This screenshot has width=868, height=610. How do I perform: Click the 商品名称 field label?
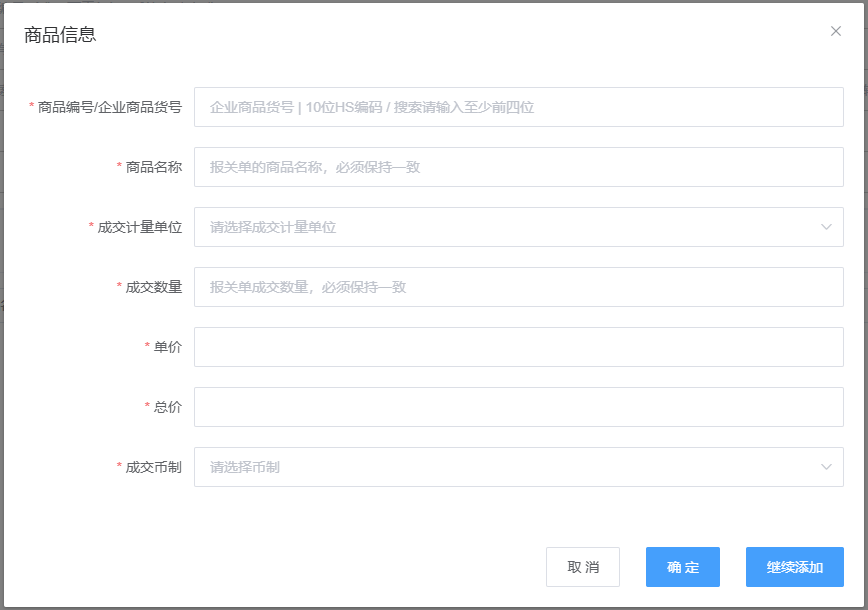157,167
